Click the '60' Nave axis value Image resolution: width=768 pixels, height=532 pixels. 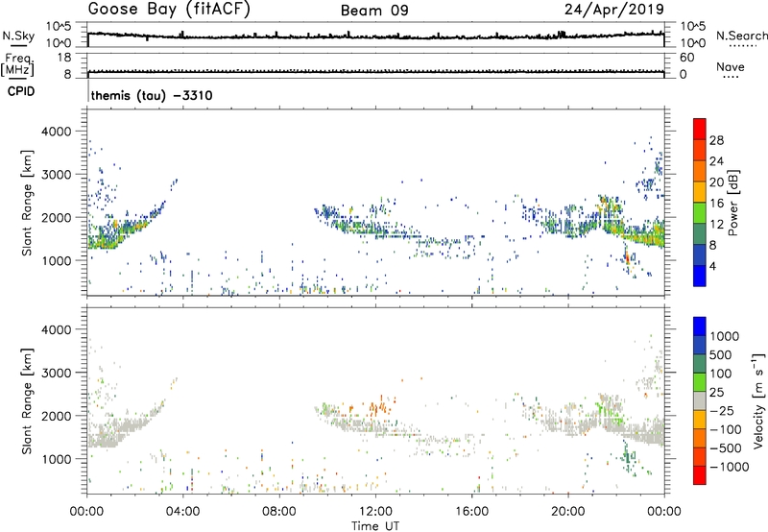(686, 58)
